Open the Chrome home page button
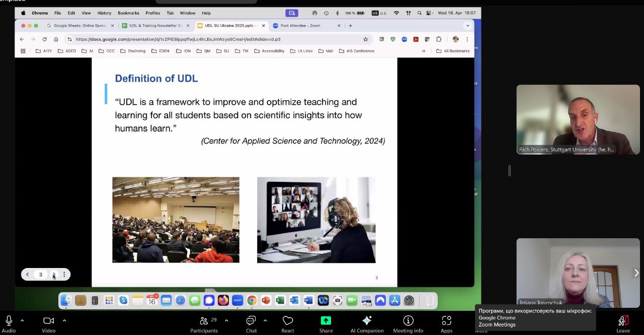The image size is (644, 335). 56,39
